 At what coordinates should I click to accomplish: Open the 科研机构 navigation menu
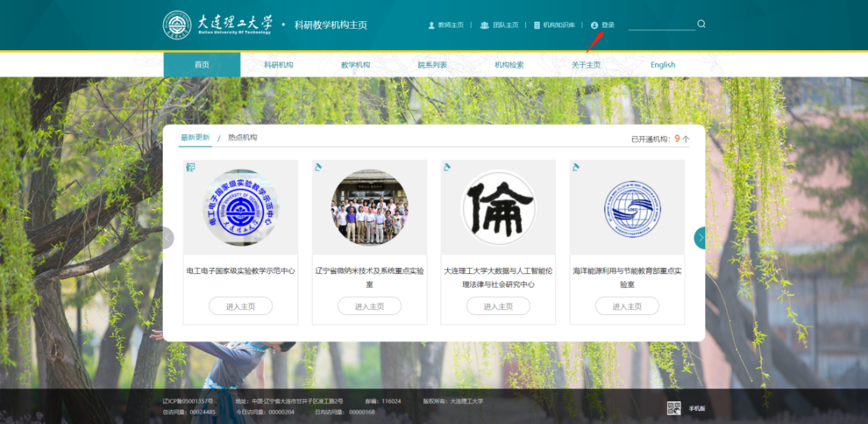coord(278,65)
